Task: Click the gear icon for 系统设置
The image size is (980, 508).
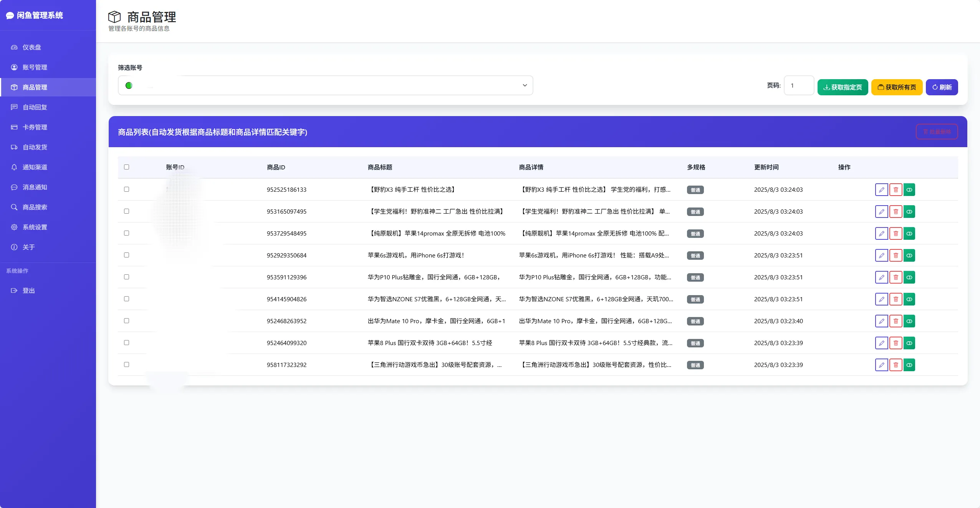Action: pyautogui.click(x=14, y=227)
